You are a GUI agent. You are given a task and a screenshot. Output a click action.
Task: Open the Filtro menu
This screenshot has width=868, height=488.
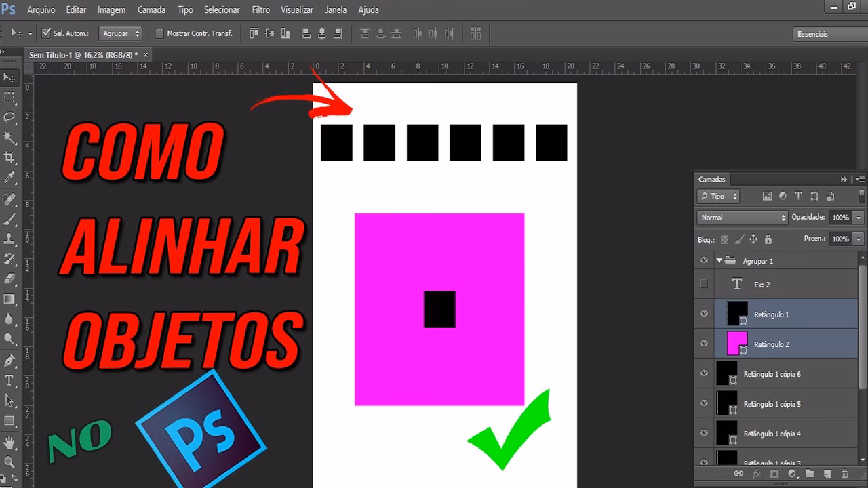[x=260, y=9]
